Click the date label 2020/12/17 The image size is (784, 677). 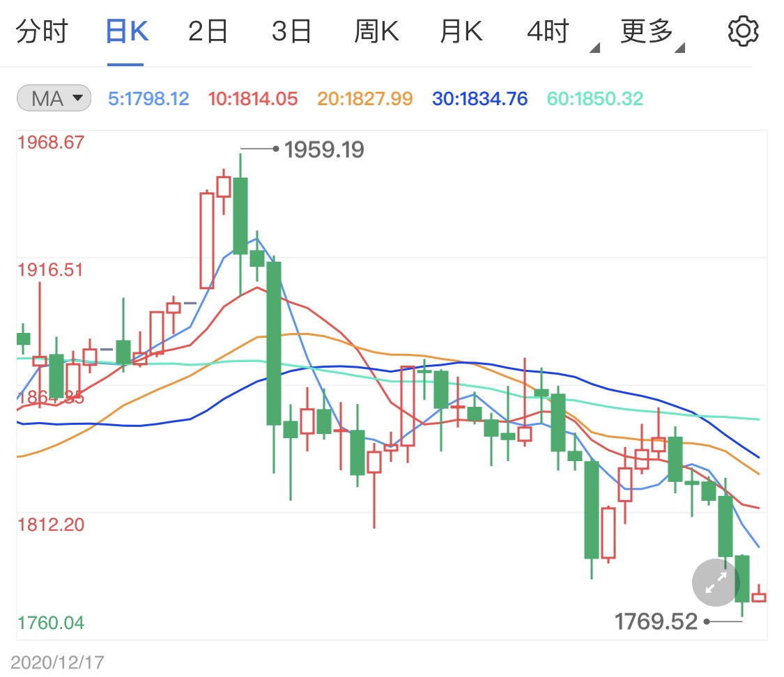[x=58, y=662]
